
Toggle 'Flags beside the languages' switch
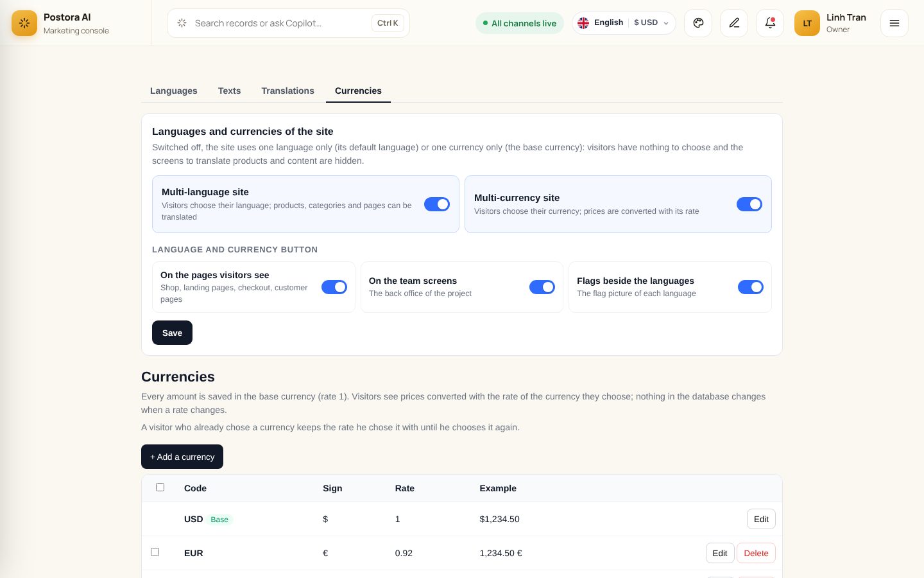751,287
